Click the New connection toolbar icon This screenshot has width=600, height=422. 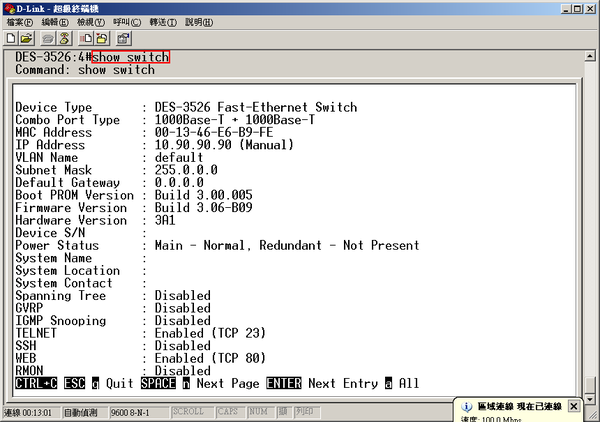pos(11,38)
